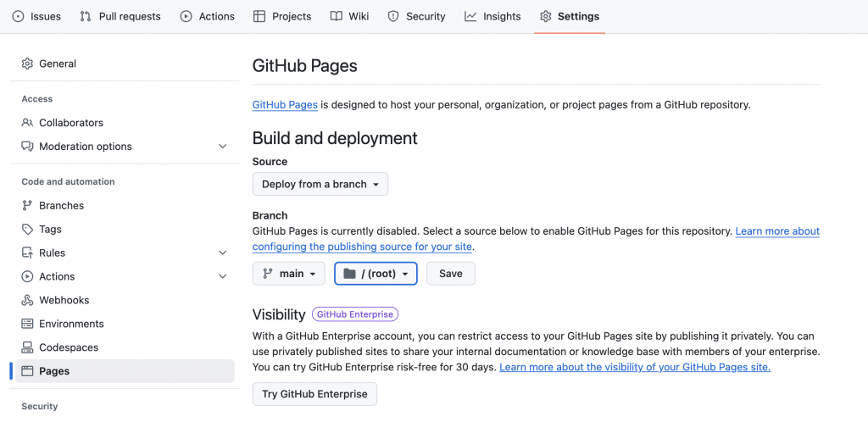
Task: Click the Branches icon in sidebar
Action: point(27,206)
